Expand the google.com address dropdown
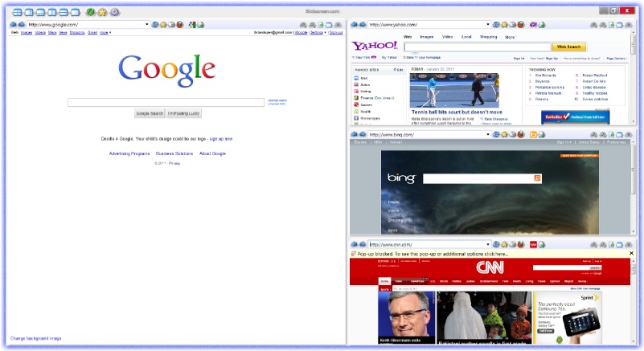Viewport: 644px width, 351px height. (146, 25)
